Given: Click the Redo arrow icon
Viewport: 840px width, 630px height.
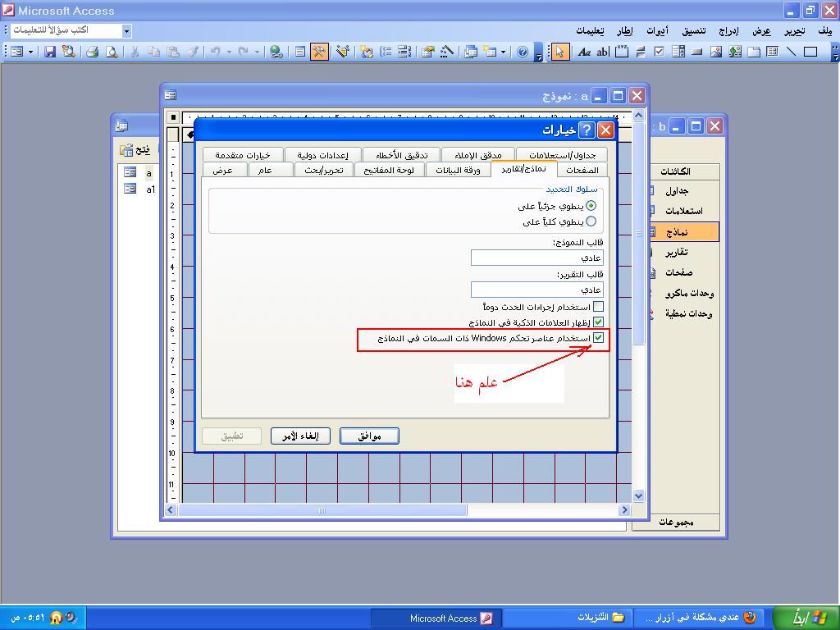Looking at the screenshot, I should pyautogui.click(x=243, y=52).
